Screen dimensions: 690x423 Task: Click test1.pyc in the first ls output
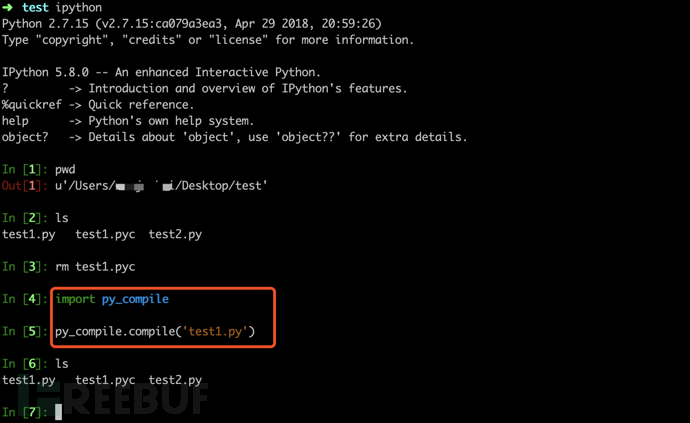[105, 235]
